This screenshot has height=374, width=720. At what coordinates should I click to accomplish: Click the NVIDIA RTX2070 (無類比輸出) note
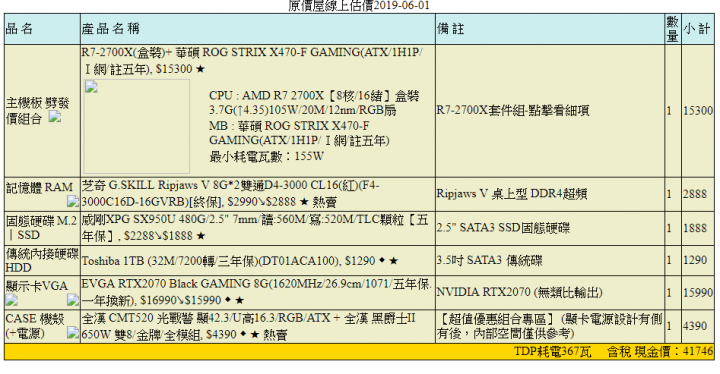[x=519, y=292]
